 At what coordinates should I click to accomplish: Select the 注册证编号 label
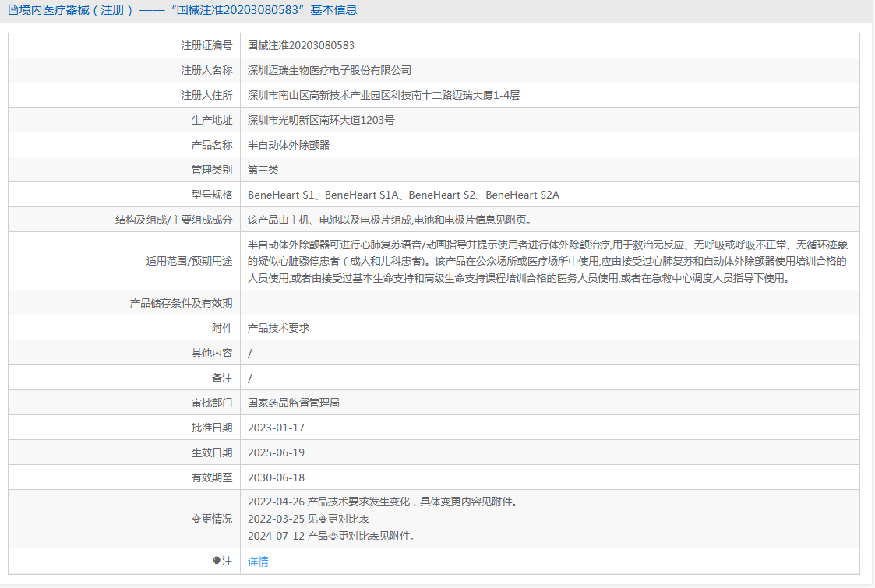click(x=206, y=46)
